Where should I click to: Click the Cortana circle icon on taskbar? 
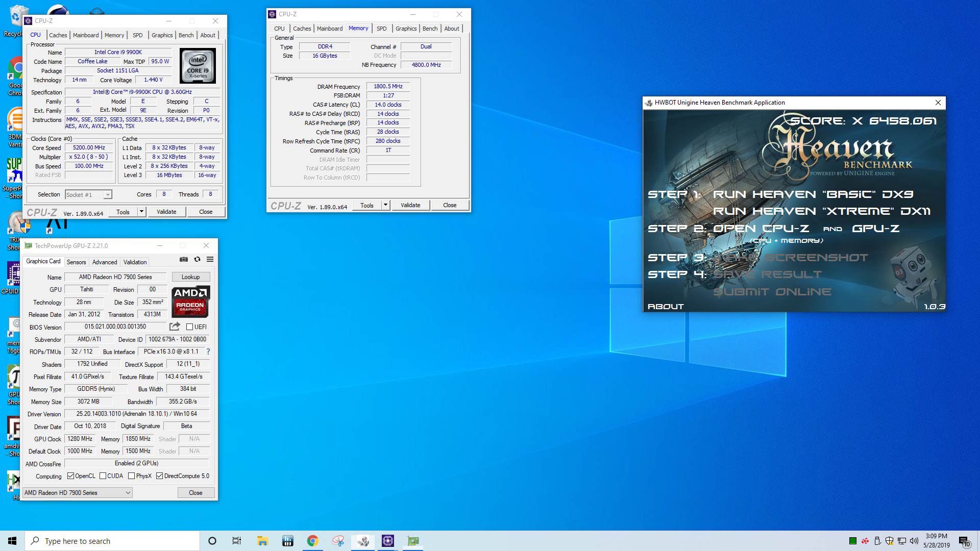(x=212, y=541)
